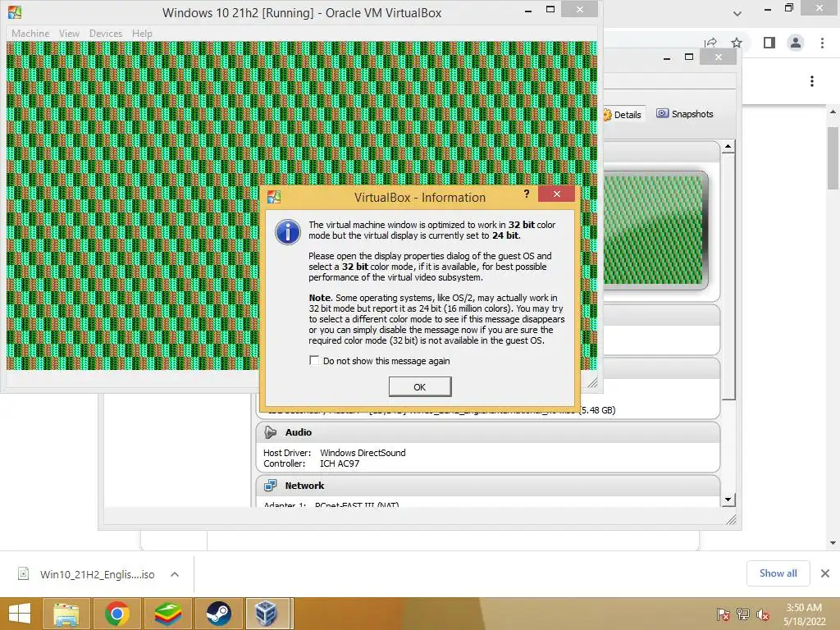Select 'Windows DirectSound' host driver text

click(363, 453)
